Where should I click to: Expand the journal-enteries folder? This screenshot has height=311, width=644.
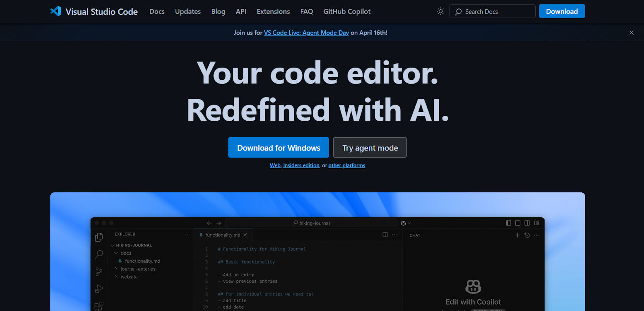[x=116, y=269]
